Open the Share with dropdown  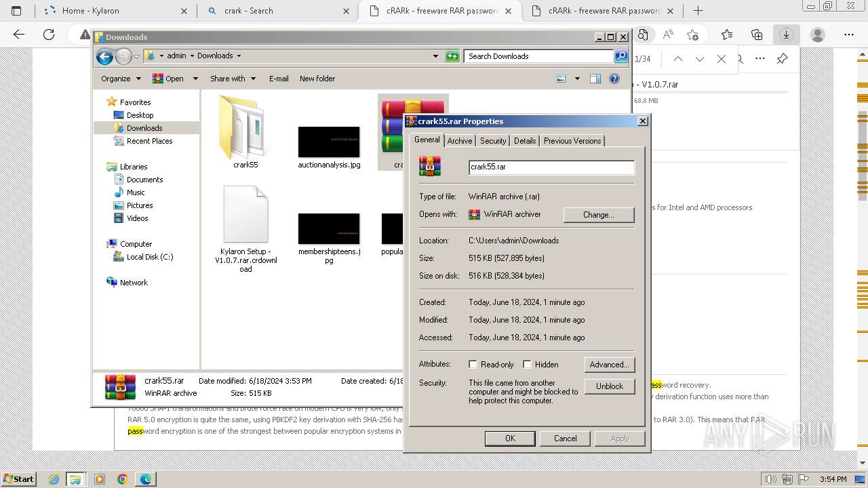click(x=233, y=79)
